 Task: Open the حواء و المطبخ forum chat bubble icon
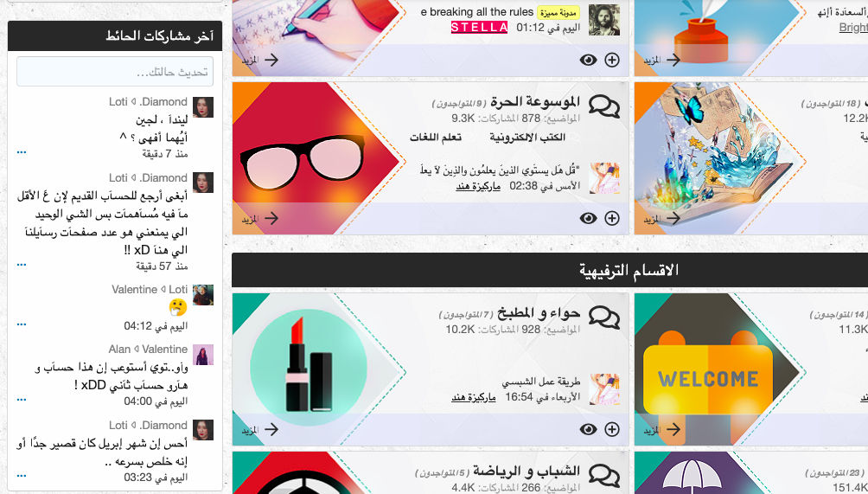coord(604,317)
